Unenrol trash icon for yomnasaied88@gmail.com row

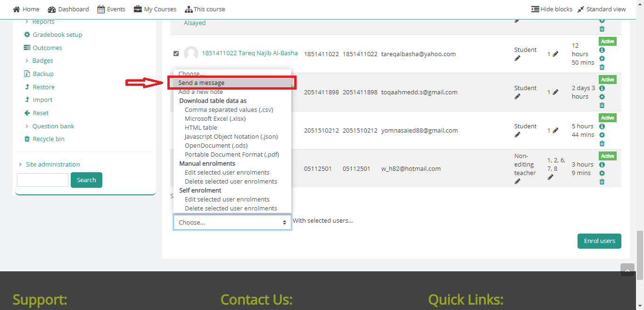click(x=602, y=143)
